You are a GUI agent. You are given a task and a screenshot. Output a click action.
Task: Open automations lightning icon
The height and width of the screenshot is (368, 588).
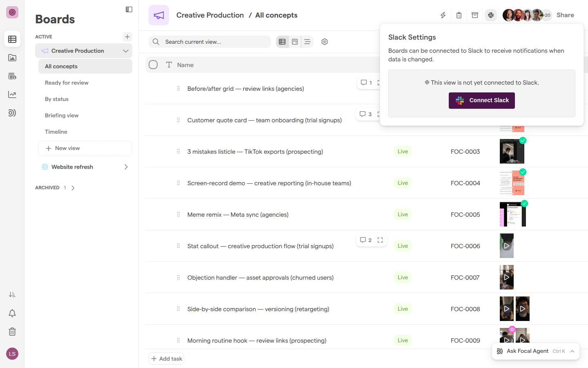[443, 15]
